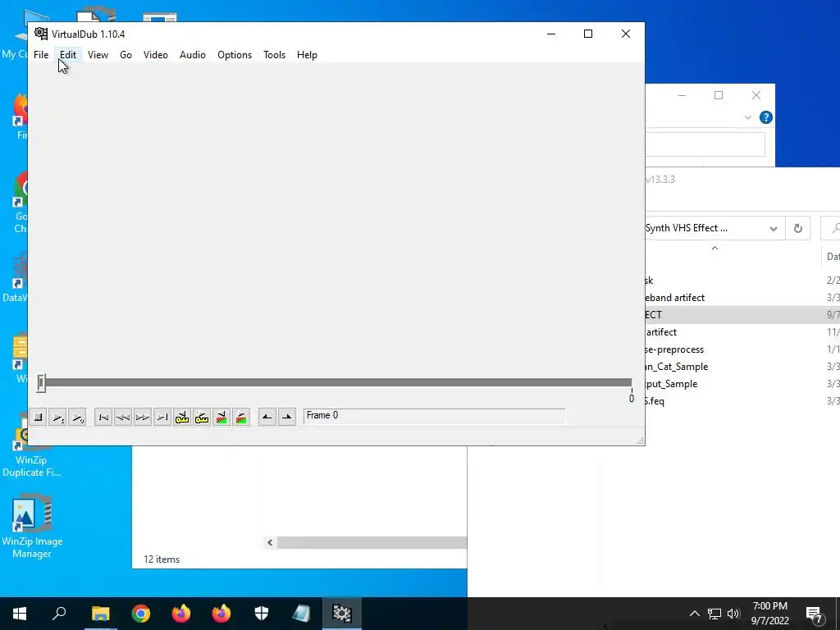
Task: Open WinZip Image Manager desktop icon
Action: coord(32,527)
